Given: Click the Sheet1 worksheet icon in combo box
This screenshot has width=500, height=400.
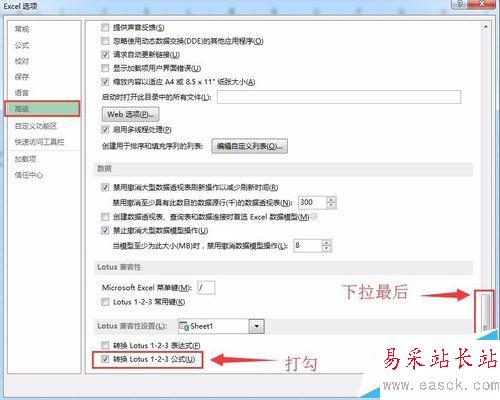Looking at the screenshot, I should coord(184,326).
